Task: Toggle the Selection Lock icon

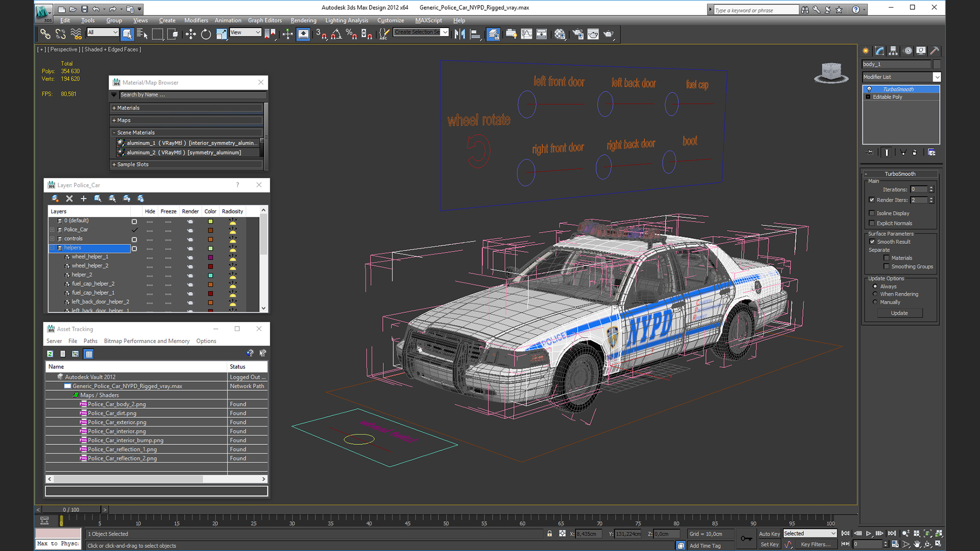Action: tap(550, 534)
